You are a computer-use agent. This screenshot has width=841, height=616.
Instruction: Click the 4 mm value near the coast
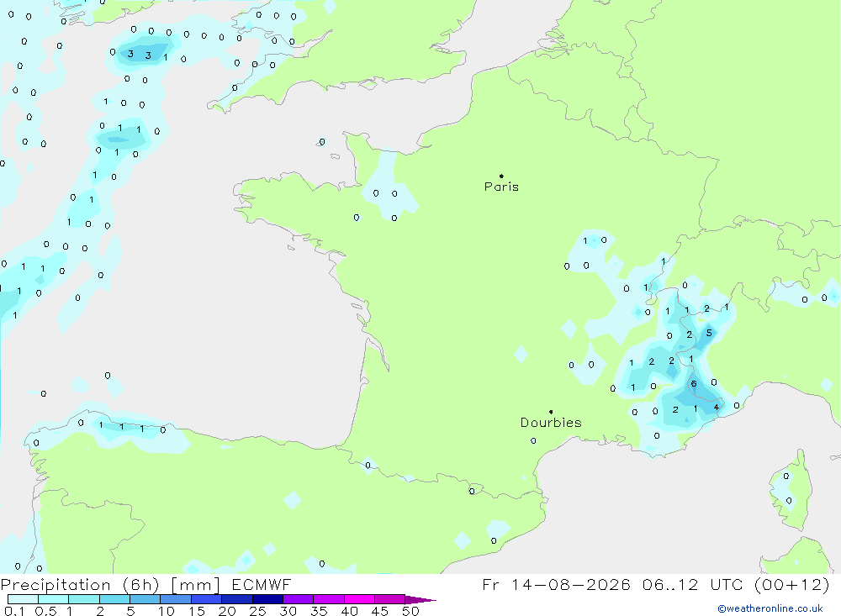point(716,408)
